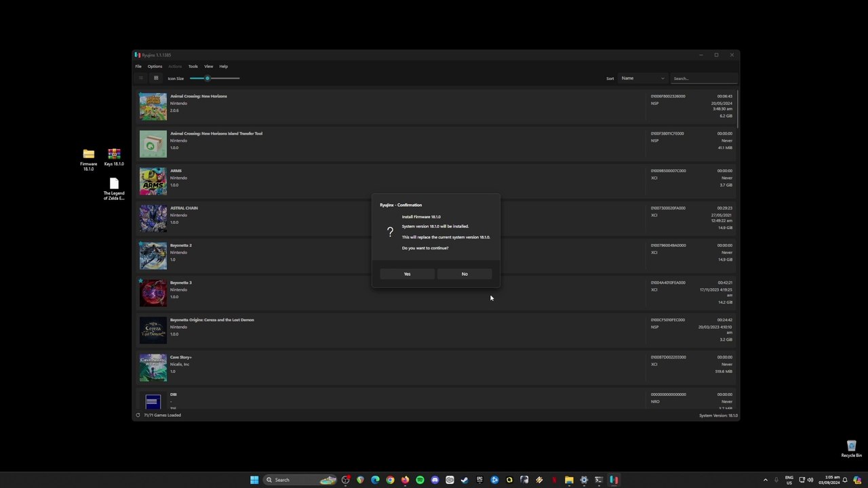Click the Bayonetta 2 title text
This screenshot has height=488, width=868.
[181, 245]
